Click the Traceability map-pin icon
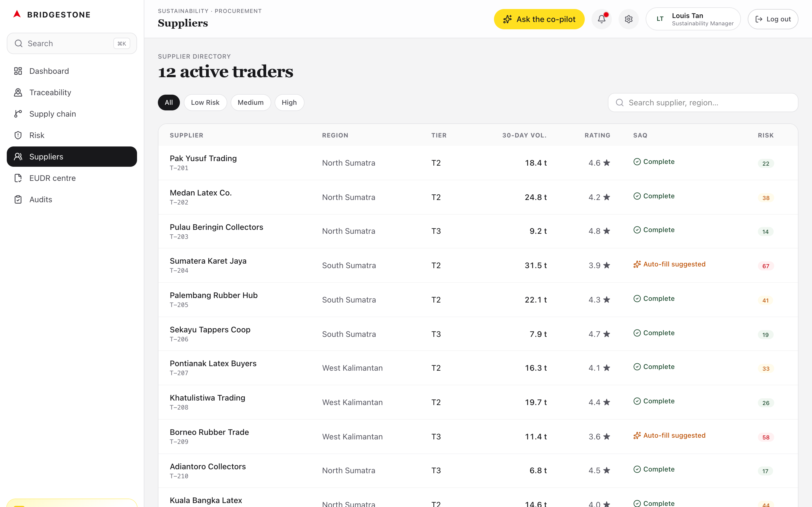Screen dimensions: 812x507 coord(18,93)
